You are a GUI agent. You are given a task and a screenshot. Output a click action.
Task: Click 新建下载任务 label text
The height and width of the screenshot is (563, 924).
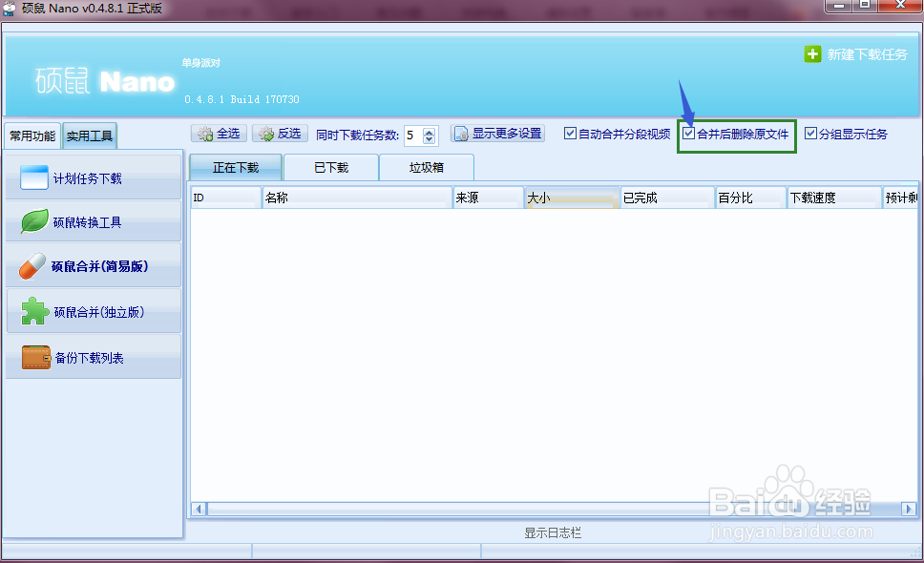[867, 54]
